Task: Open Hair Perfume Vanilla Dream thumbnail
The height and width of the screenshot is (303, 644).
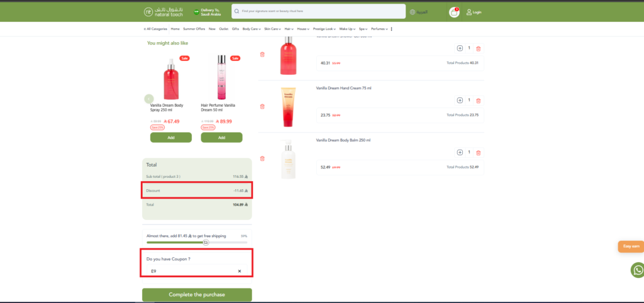Action: tap(222, 77)
